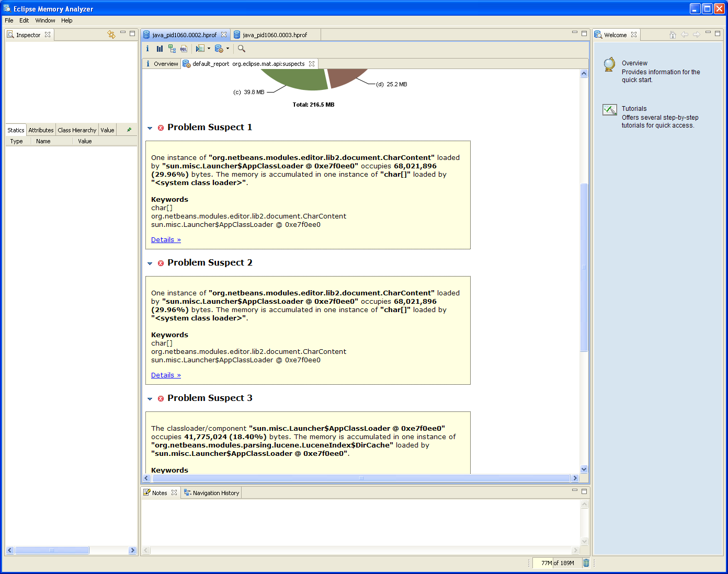
Task: Minimize the Welcome view
Action: click(x=708, y=33)
